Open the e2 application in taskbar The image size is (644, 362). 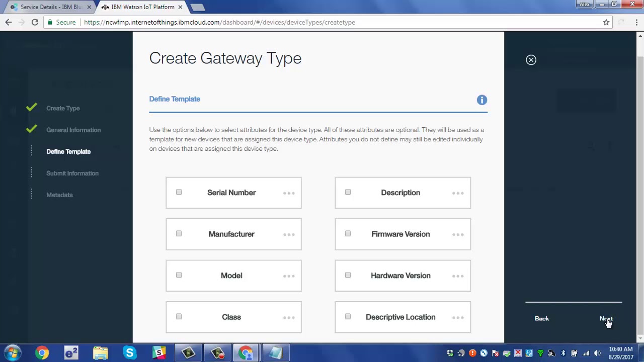pyautogui.click(x=71, y=353)
